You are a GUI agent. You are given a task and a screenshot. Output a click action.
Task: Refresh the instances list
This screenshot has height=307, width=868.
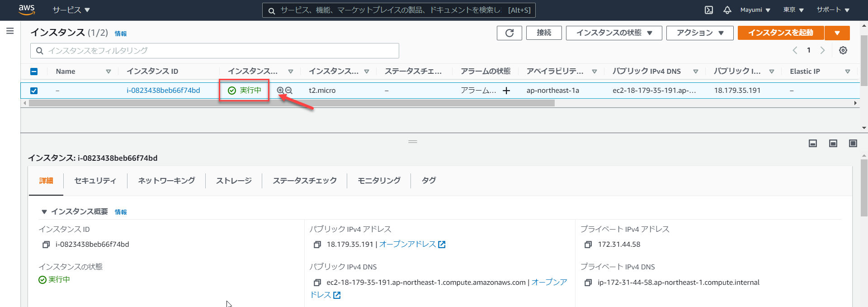[x=509, y=33]
